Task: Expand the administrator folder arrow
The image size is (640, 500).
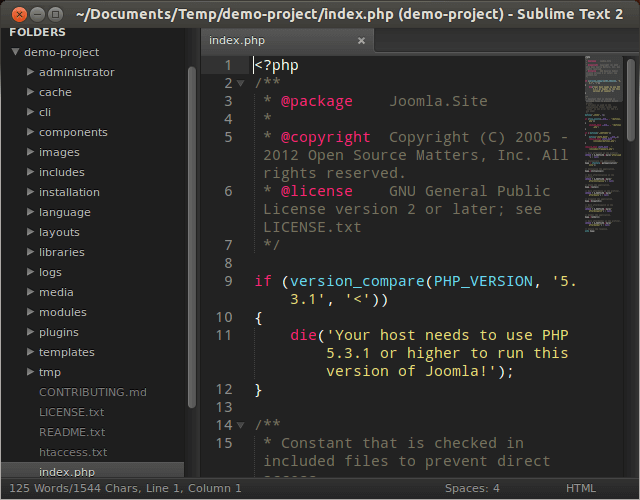Action: 30,72
